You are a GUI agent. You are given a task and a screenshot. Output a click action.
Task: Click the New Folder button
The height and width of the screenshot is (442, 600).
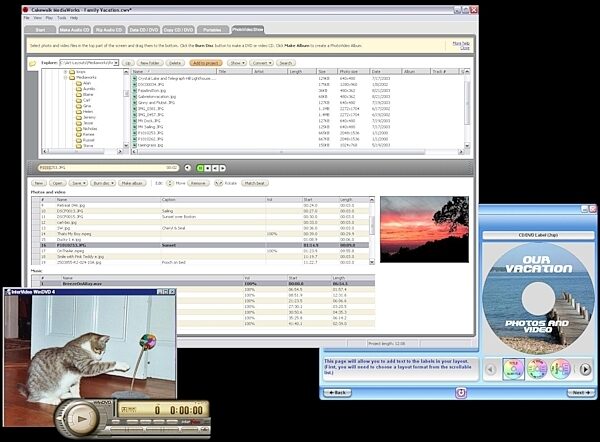[150, 63]
